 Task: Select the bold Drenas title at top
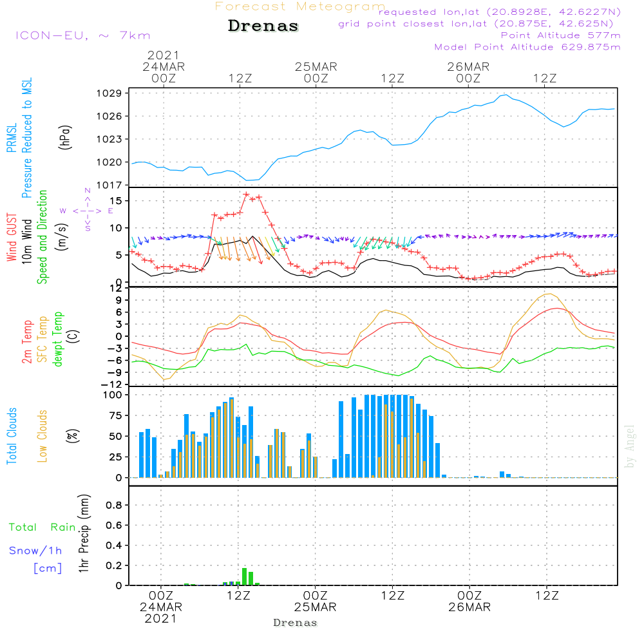[x=263, y=26]
